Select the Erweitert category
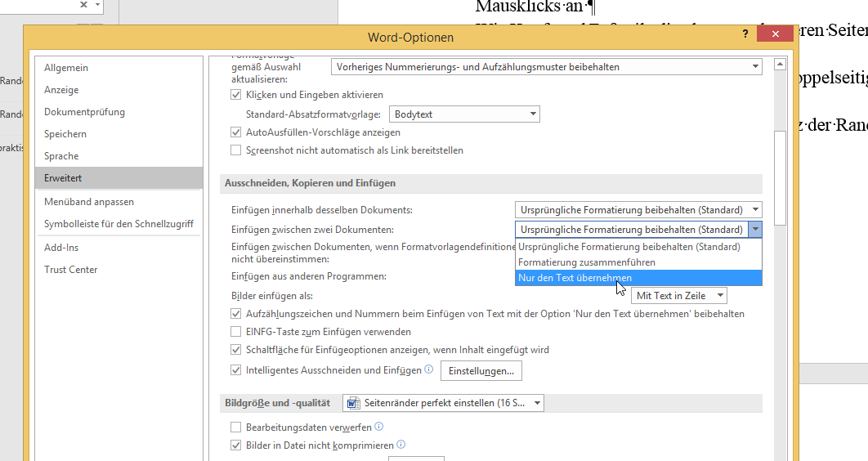The width and height of the screenshot is (868, 461). (119, 178)
